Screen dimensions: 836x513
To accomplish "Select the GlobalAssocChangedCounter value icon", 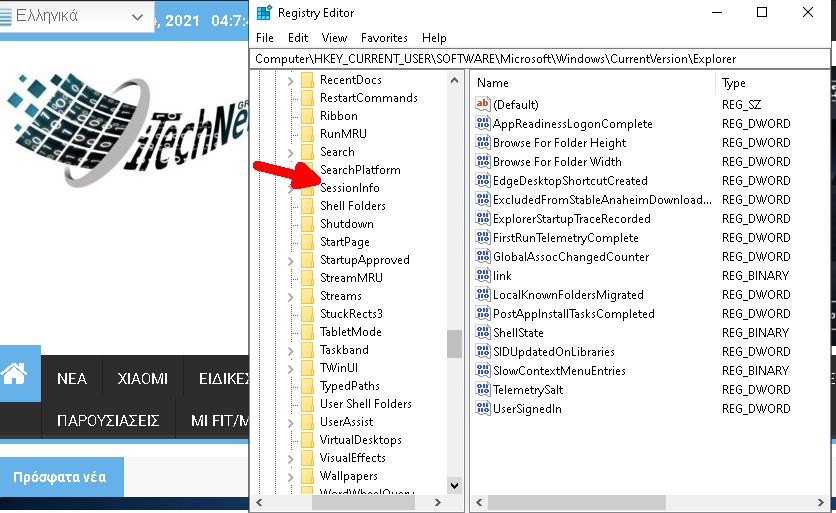I will tap(483, 256).
